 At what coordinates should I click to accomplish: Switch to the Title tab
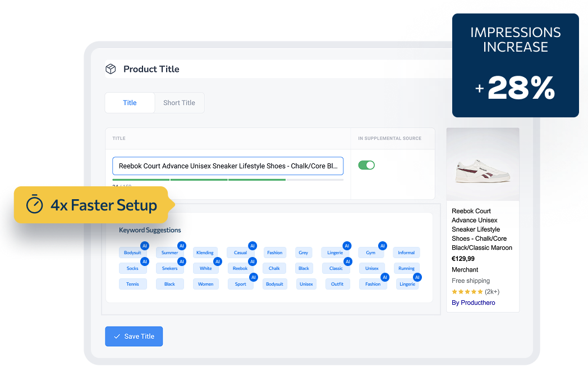[130, 103]
